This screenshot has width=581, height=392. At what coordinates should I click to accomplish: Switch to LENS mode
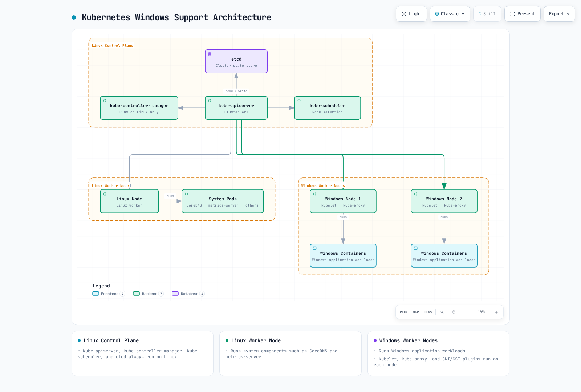[428, 312]
